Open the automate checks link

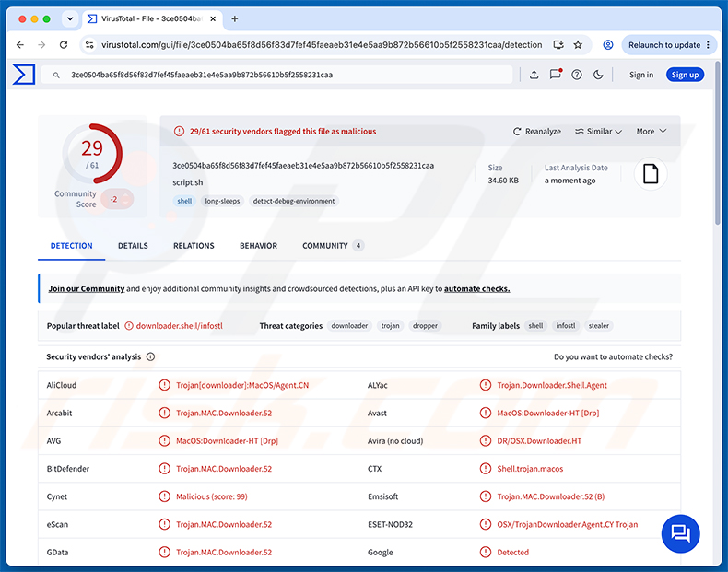[476, 288]
